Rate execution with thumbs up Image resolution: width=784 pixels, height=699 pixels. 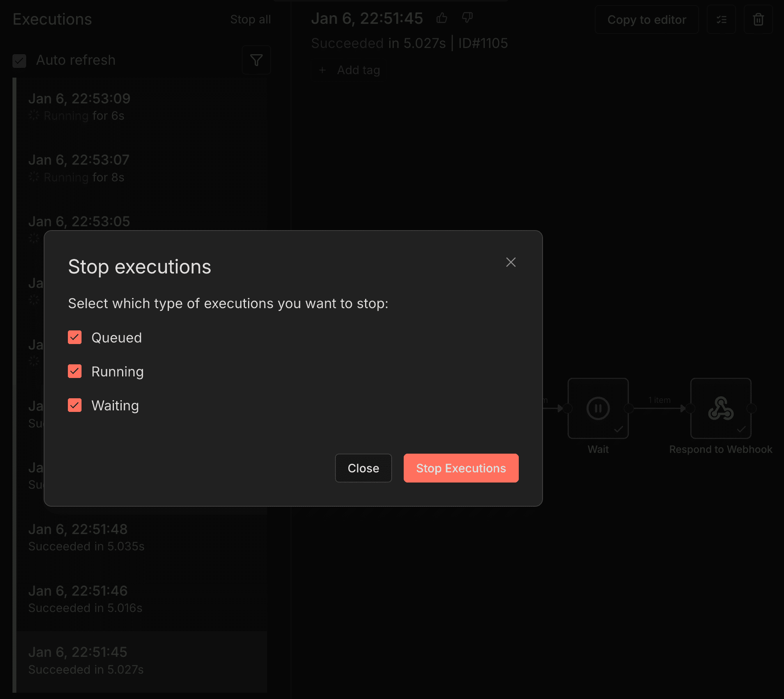point(442,18)
